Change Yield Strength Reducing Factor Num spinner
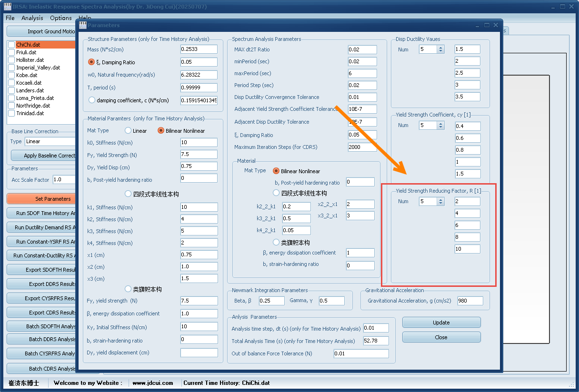The image size is (579, 392). click(440, 201)
